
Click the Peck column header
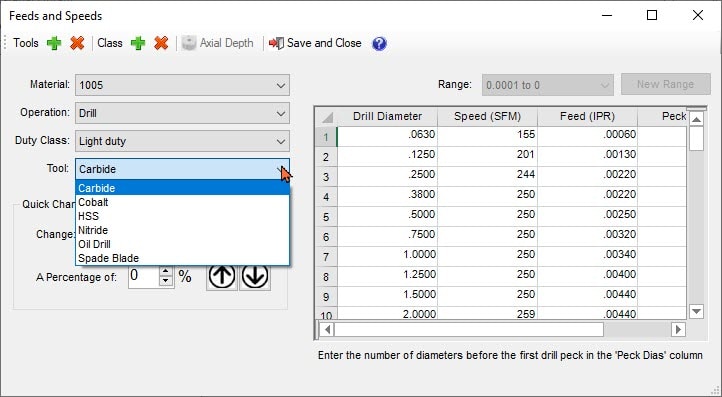[x=663, y=116]
